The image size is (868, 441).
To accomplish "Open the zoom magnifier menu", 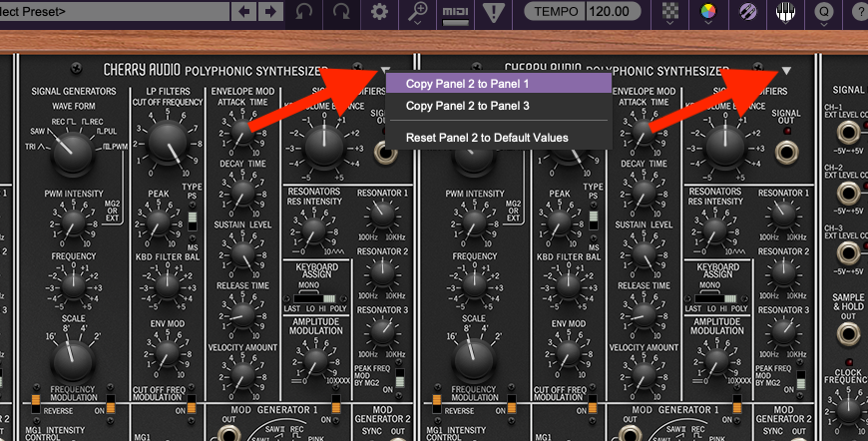I will (x=418, y=12).
